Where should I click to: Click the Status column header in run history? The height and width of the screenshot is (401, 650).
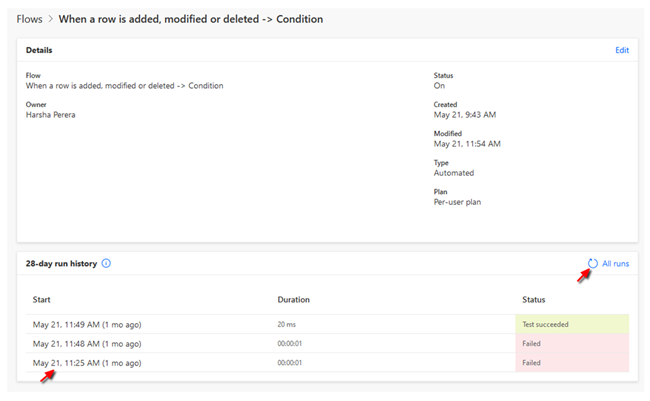point(534,299)
